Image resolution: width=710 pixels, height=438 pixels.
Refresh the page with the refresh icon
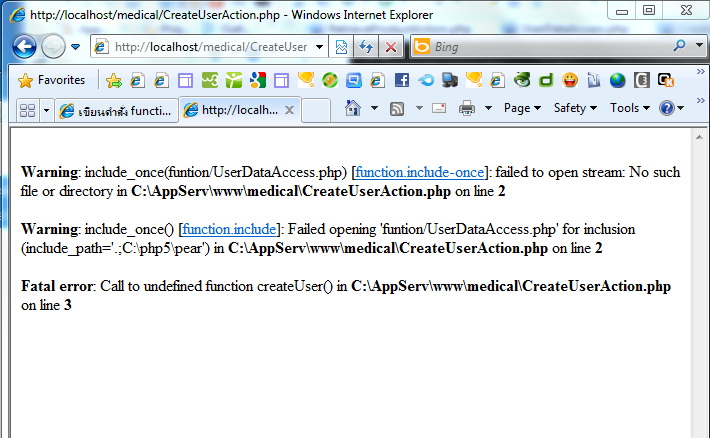click(366, 47)
